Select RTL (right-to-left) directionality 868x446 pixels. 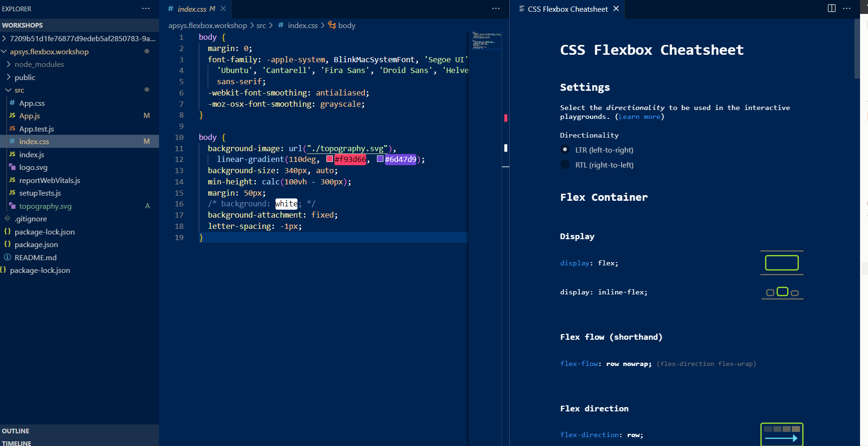565,165
